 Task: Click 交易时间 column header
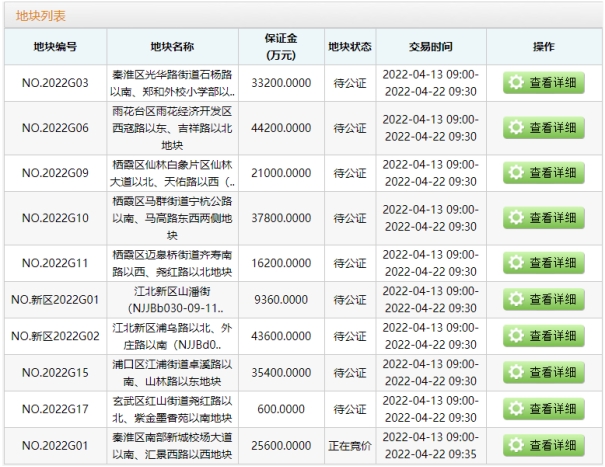point(431,47)
